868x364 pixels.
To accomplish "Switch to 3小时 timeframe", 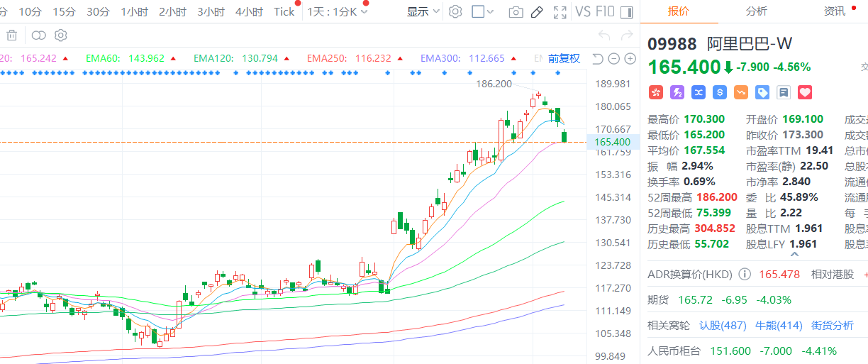I will coord(211,11).
